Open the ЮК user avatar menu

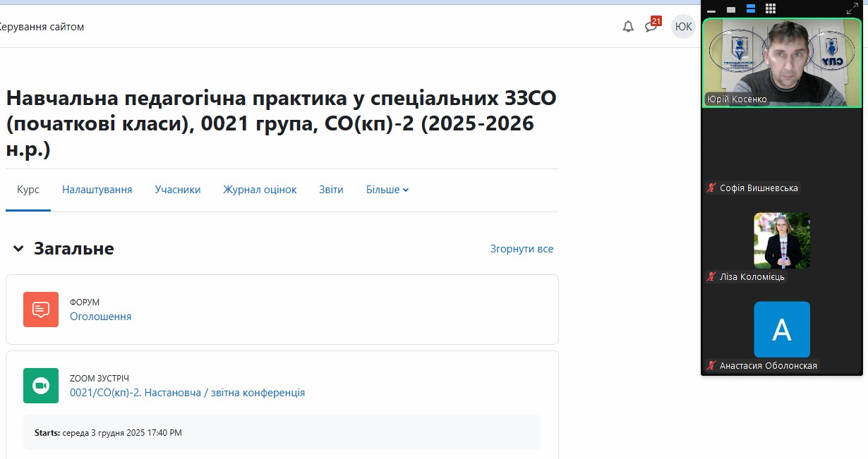683,27
